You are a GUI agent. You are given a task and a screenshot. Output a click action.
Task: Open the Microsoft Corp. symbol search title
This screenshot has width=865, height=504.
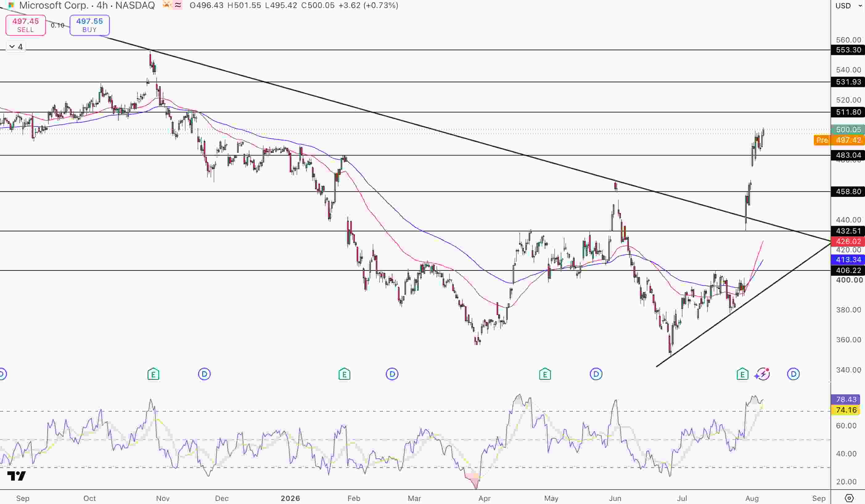[x=87, y=5]
